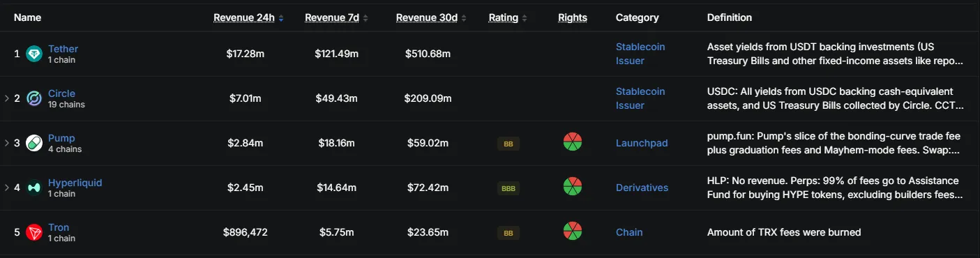Click Tron's $23.65m 30d revenue
Viewport: 980px width, 258px height.
pos(428,232)
